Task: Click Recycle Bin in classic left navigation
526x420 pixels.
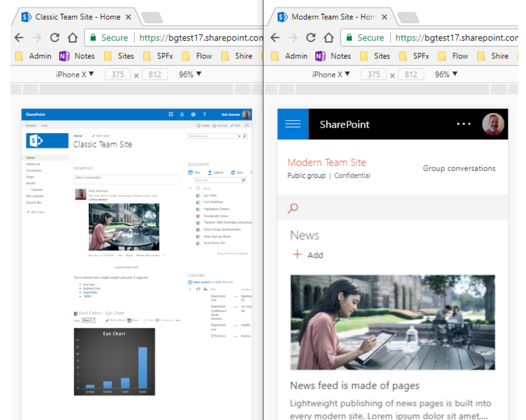Action: point(34,203)
